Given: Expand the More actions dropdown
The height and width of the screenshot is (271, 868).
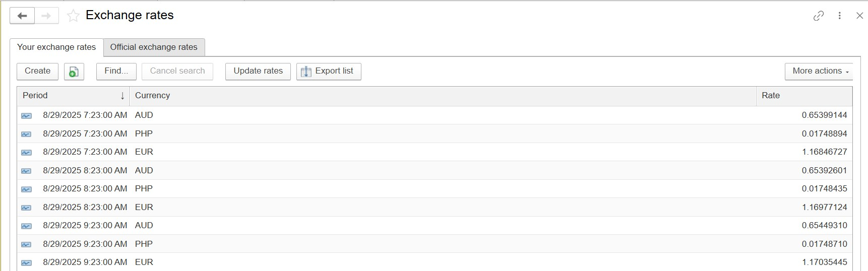Looking at the screenshot, I should (818, 71).
